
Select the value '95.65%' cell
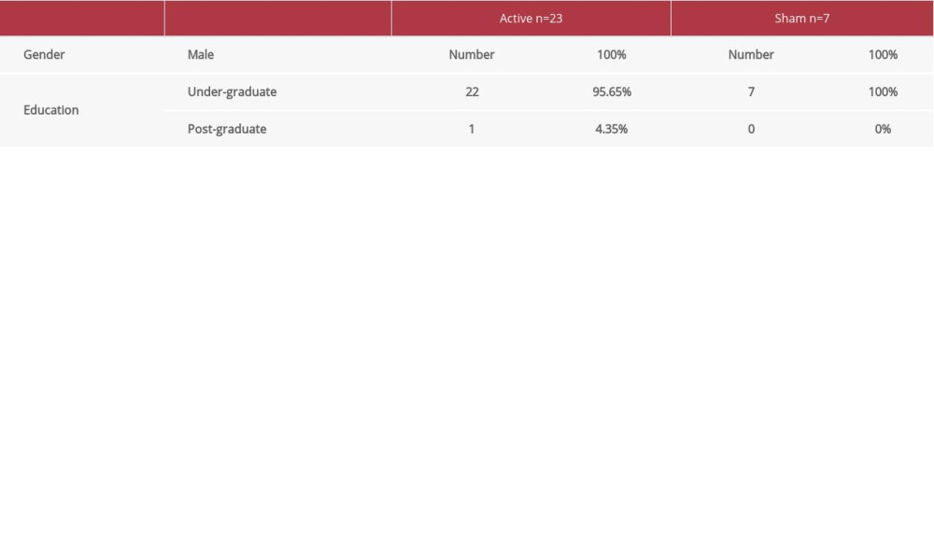pos(611,91)
